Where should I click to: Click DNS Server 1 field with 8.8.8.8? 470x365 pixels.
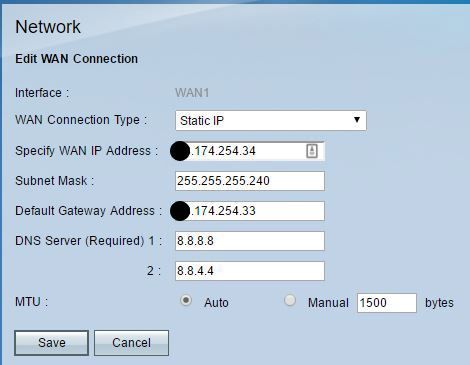tap(250, 241)
